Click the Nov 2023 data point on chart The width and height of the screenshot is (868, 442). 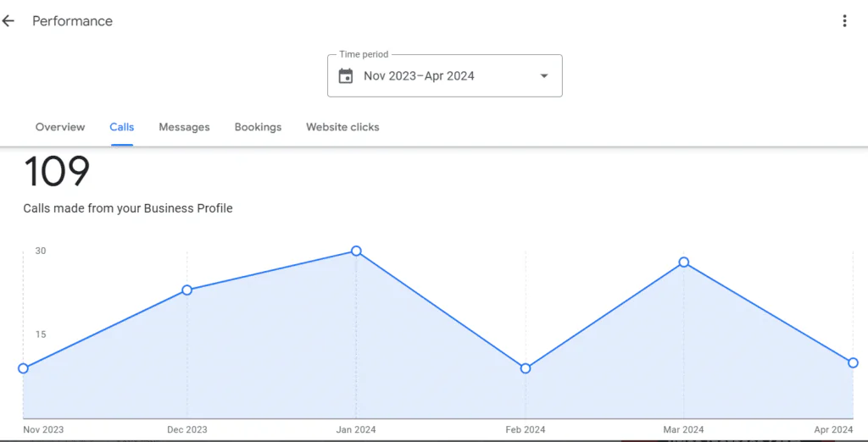(x=23, y=368)
